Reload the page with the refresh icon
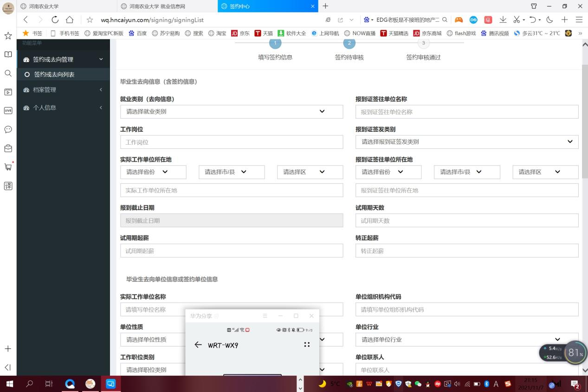Viewport: 588px width, 392px height. pyautogui.click(x=55, y=20)
